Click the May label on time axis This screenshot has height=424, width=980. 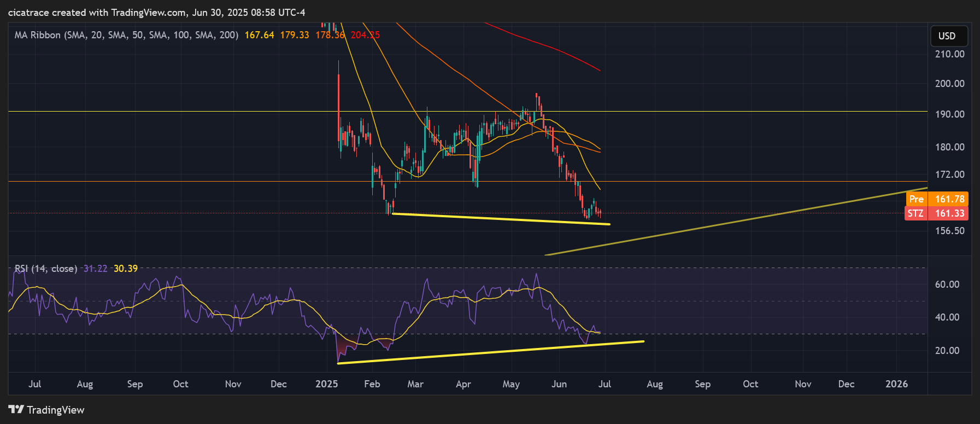click(511, 384)
